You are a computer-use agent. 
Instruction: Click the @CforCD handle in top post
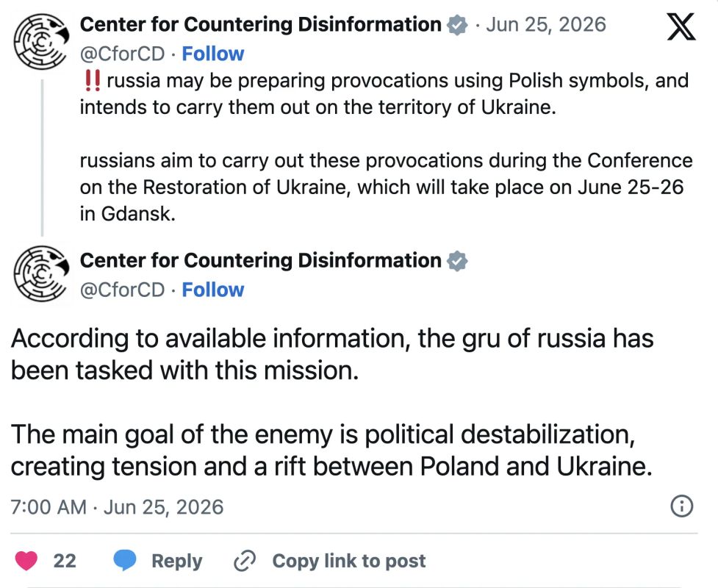(122, 54)
